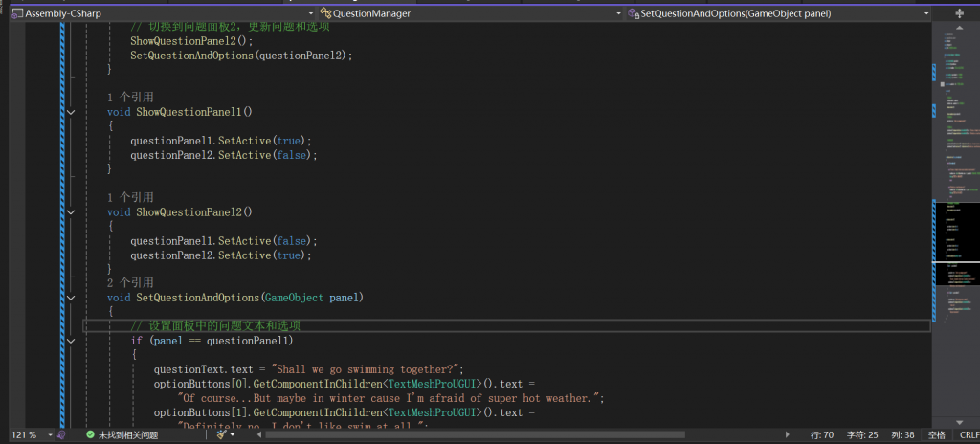Click the line 70 indicator in status bar
Screen dimensions: 980x444
[822, 434]
